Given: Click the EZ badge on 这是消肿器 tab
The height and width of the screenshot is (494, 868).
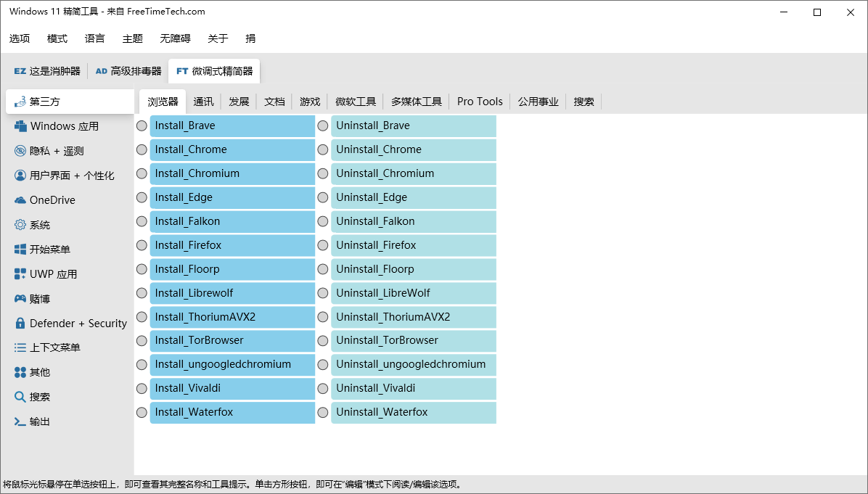Looking at the screenshot, I should [20, 71].
